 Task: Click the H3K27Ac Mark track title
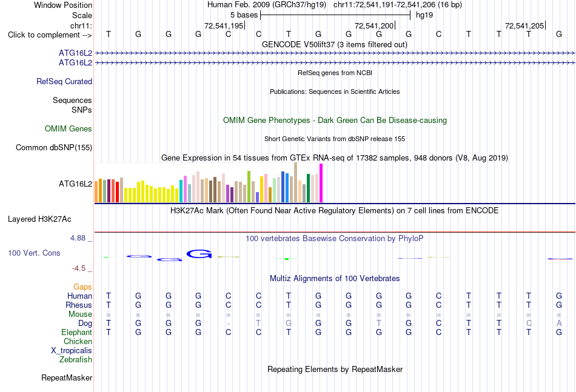[x=335, y=211]
